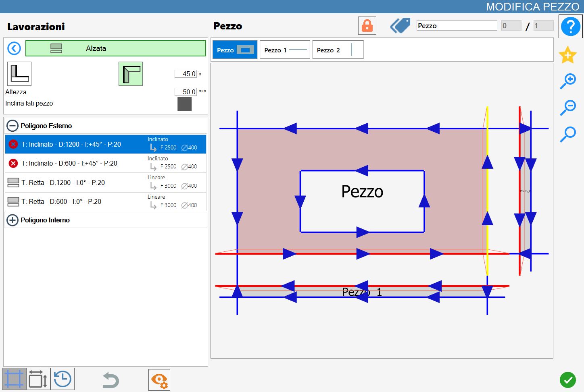
Task: Click the Altezza 50.0 mm field
Action: 186,92
